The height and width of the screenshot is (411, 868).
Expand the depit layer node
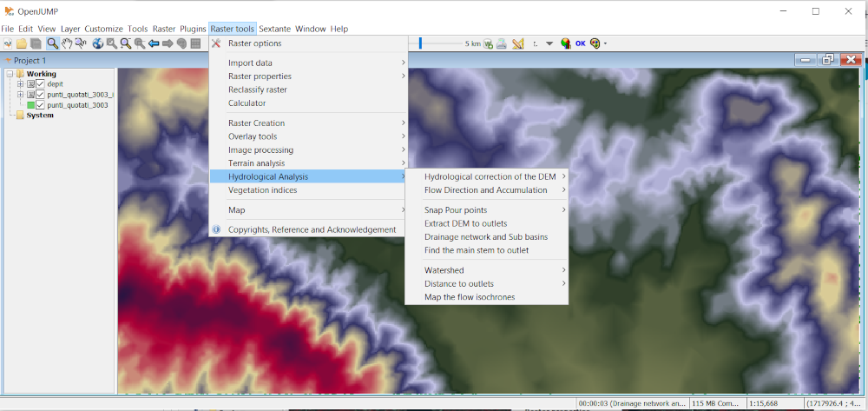pyautogui.click(x=21, y=84)
